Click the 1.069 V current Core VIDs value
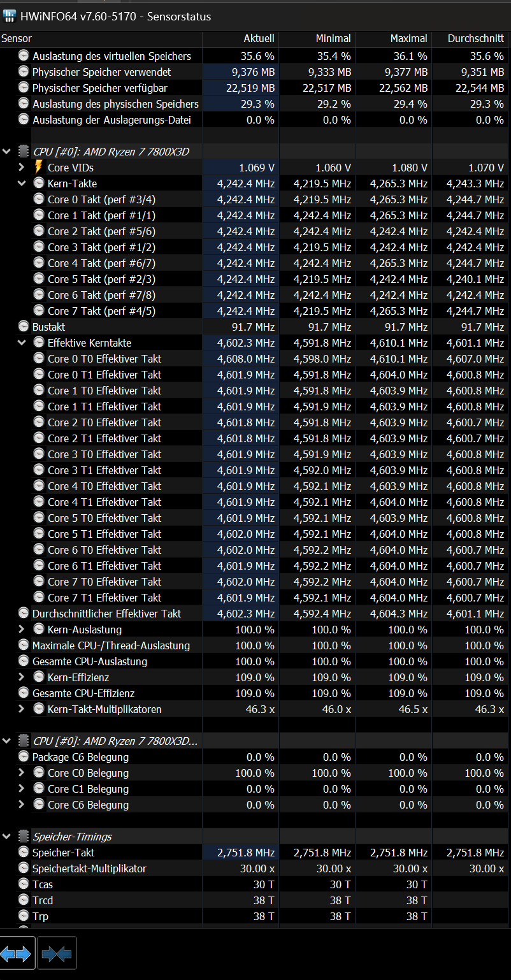Image resolution: width=511 pixels, height=980 pixels. pos(257,168)
